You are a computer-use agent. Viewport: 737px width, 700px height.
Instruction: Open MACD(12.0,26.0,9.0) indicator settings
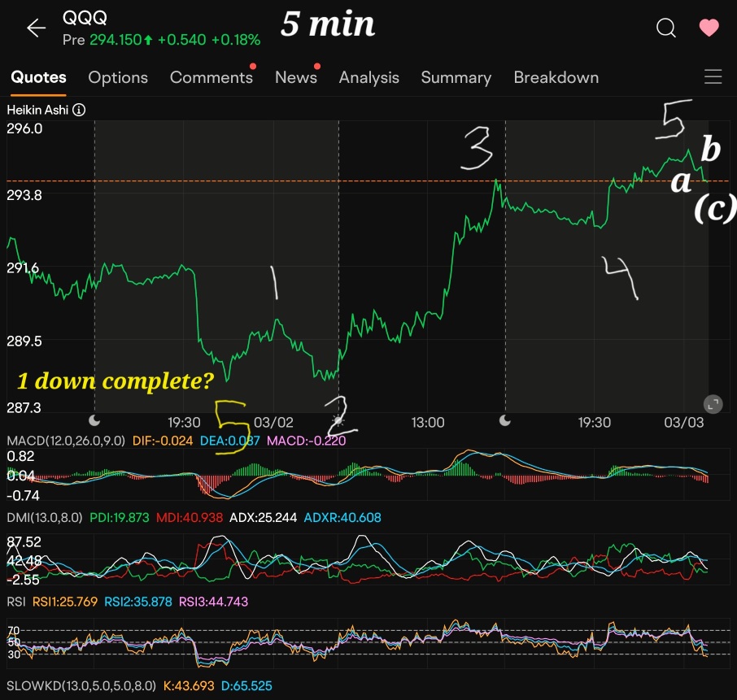(x=66, y=441)
